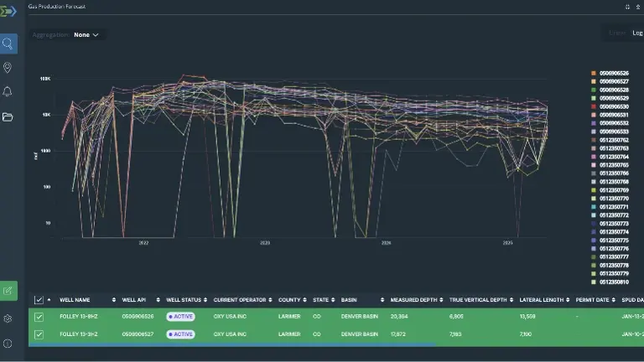The height and width of the screenshot is (362, 644).
Task: Click the info icon at the sidebar bottom
Action: click(x=8, y=343)
